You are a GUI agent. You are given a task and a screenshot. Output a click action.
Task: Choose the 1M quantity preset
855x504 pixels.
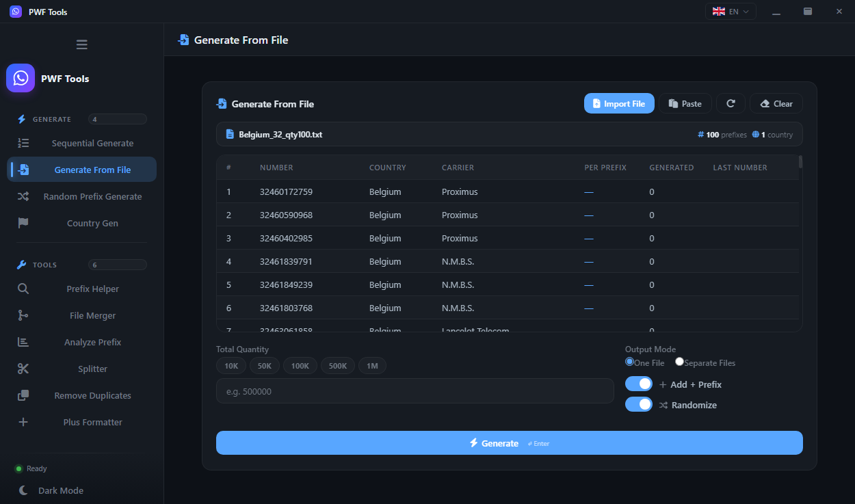372,366
